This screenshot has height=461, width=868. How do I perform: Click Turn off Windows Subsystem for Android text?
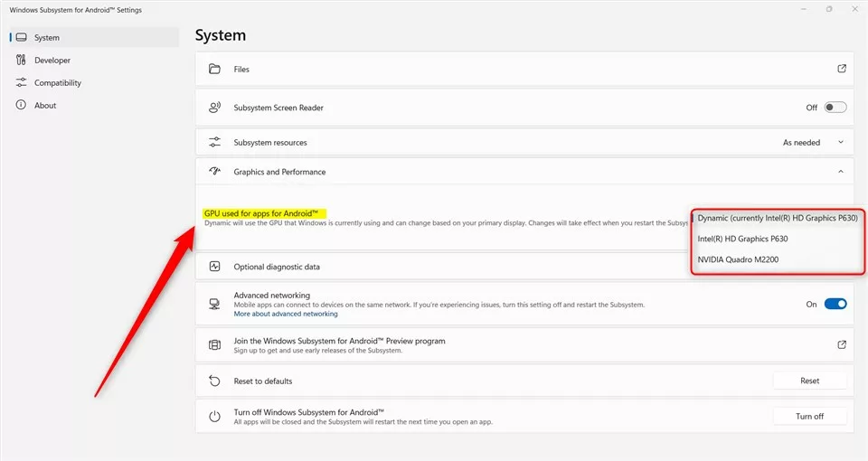309,412
